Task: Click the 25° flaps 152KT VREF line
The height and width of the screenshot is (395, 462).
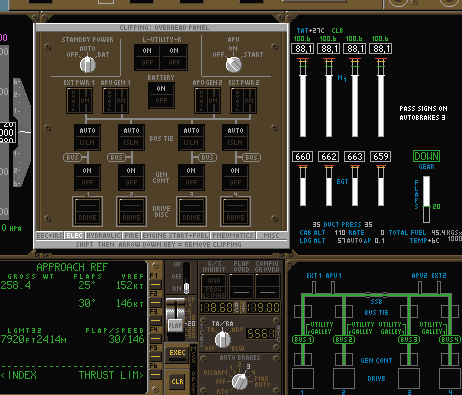Action: point(111,286)
